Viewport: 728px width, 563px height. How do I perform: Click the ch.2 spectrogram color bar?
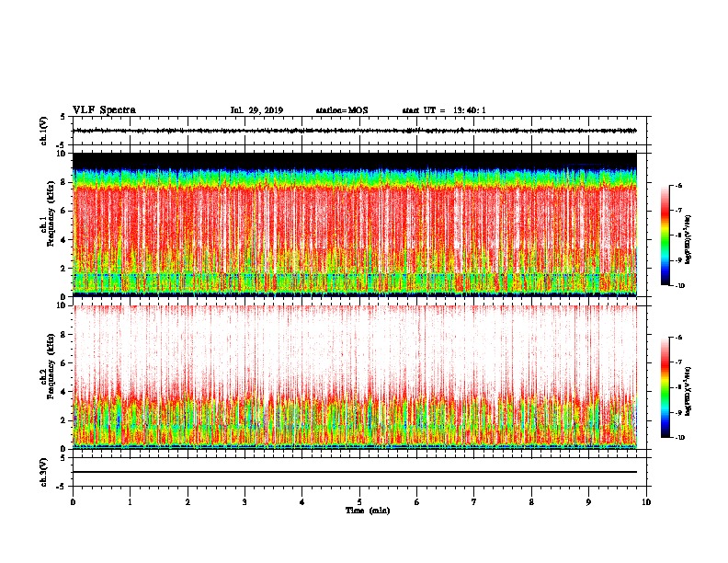(x=665, y=387)
